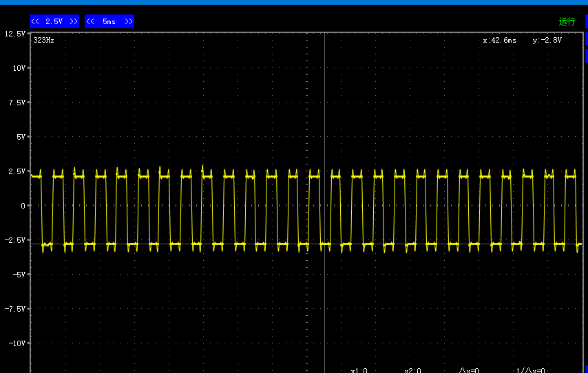
Task: Click the x1:0 cursor value
Action: (x=359, y=370)
